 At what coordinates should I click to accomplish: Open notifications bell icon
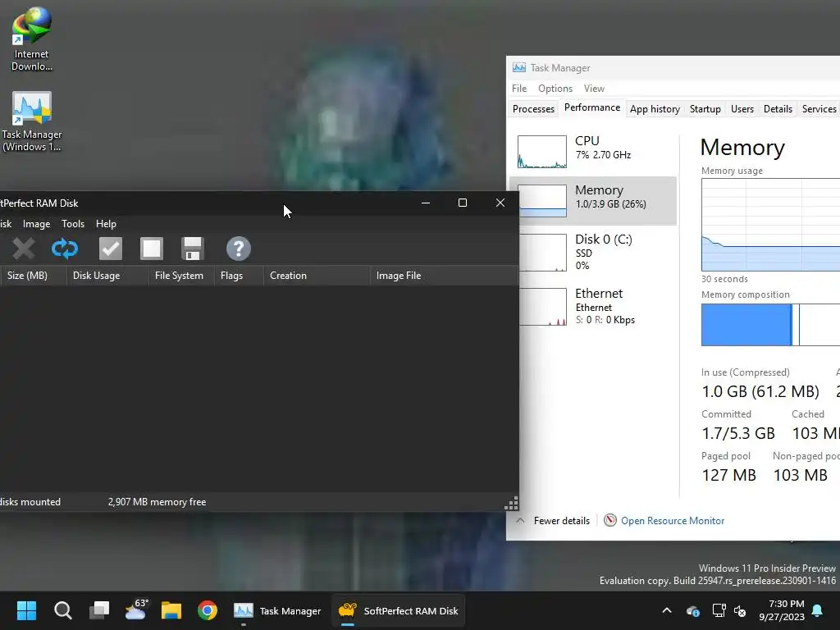(818, 610)
